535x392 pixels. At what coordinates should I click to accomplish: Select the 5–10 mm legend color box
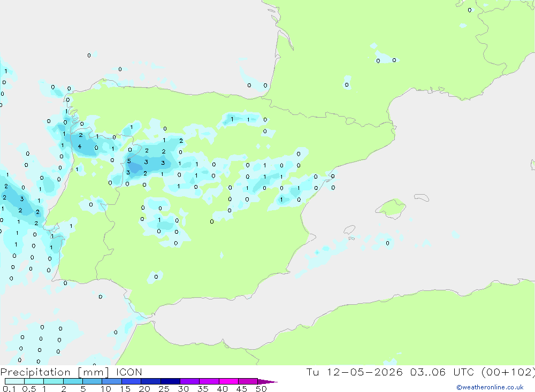click(93, 381)
